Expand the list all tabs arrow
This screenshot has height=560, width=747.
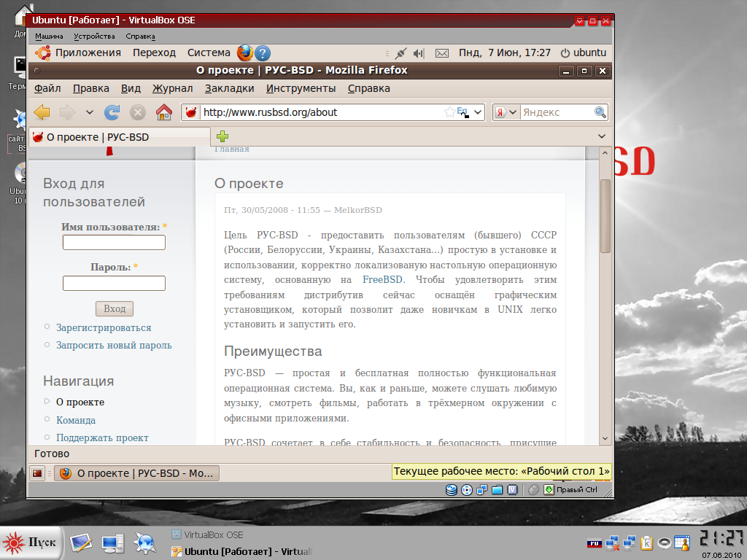click(602, 136)
